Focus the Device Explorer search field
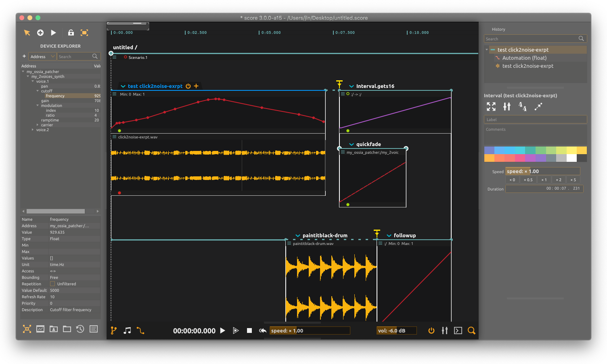607x364 pixels. 78,56
